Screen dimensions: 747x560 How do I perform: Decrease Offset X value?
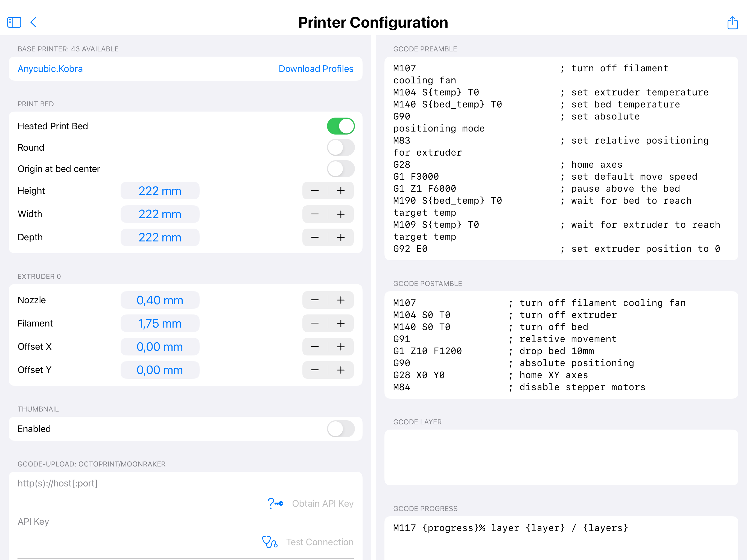coord(315,346)
